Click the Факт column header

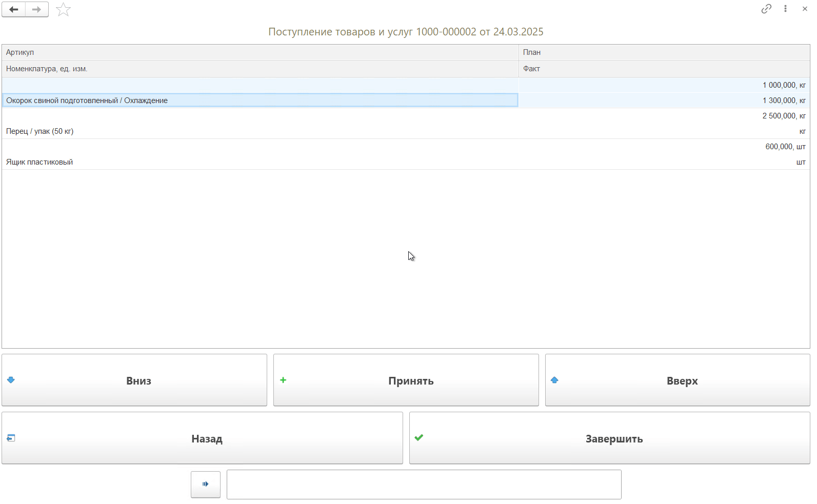(x=664, y=69)
